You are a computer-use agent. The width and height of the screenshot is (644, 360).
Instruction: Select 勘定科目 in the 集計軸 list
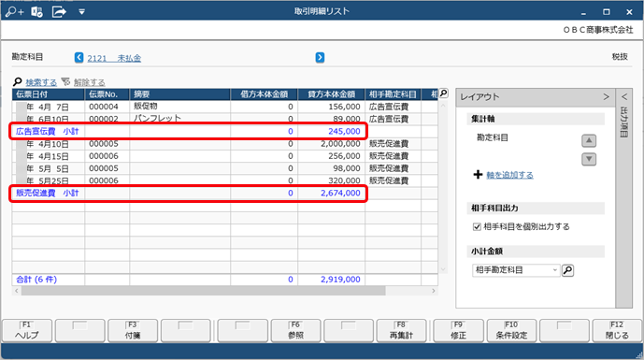pyautogui.click(x=493, y=137)
